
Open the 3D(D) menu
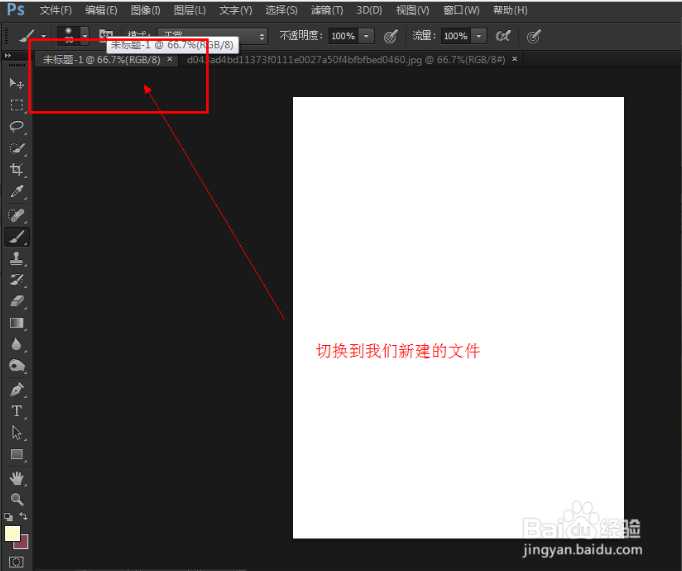[369, 10]
